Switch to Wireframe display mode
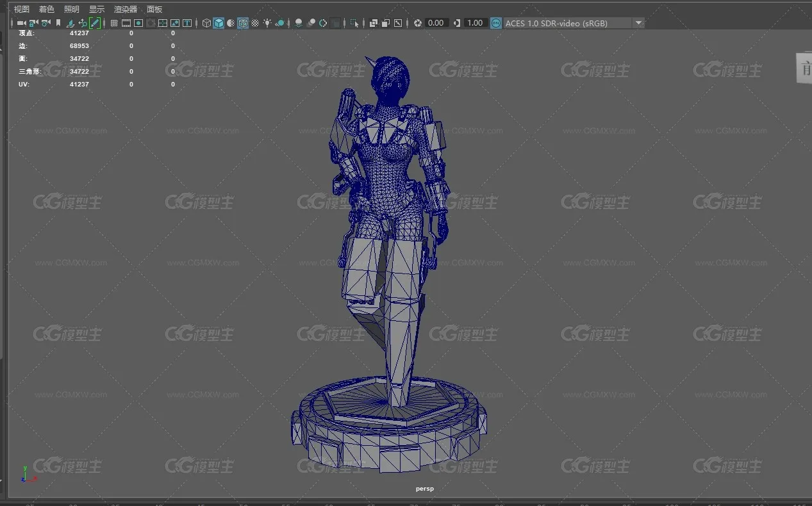The height and width of the screenshot is (506, 812). point(206,23)
